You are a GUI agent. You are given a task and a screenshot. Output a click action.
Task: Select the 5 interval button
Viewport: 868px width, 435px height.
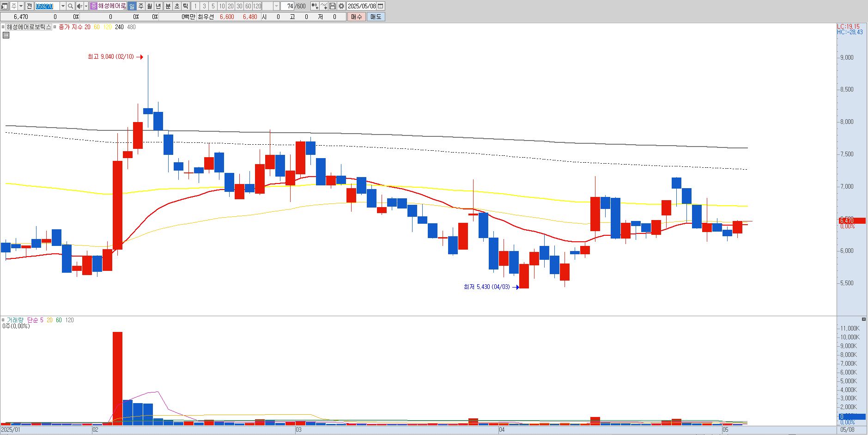pyautogui.click(x=213, y=6)
